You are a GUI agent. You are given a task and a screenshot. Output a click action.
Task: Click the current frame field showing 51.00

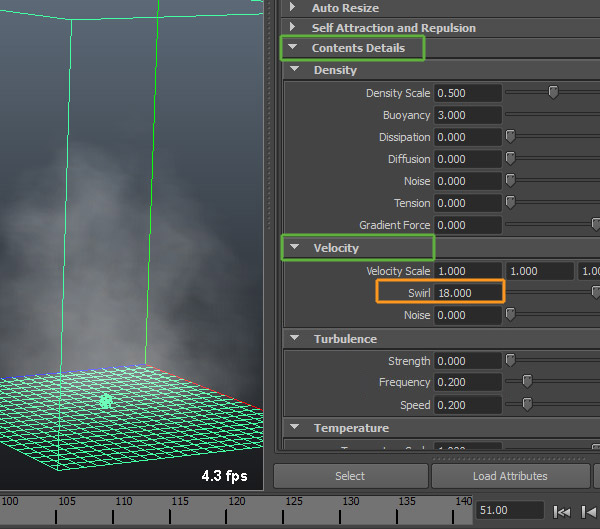point(509,510)
